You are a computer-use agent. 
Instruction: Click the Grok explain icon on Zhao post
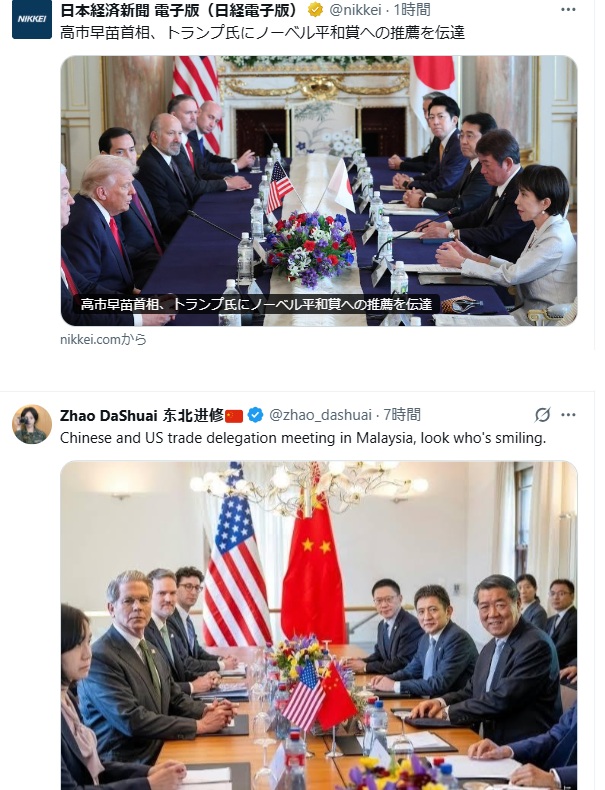point(543,415)
